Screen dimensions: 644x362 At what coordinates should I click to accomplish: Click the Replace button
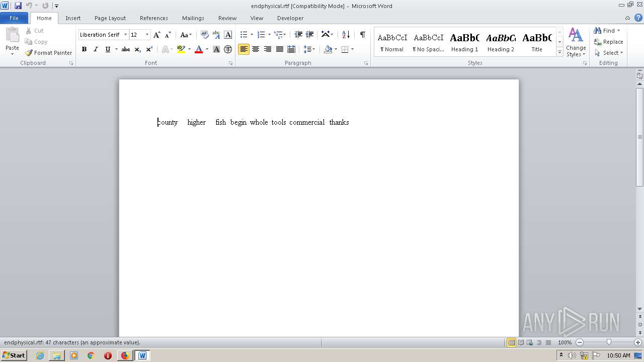click(608, 42)
